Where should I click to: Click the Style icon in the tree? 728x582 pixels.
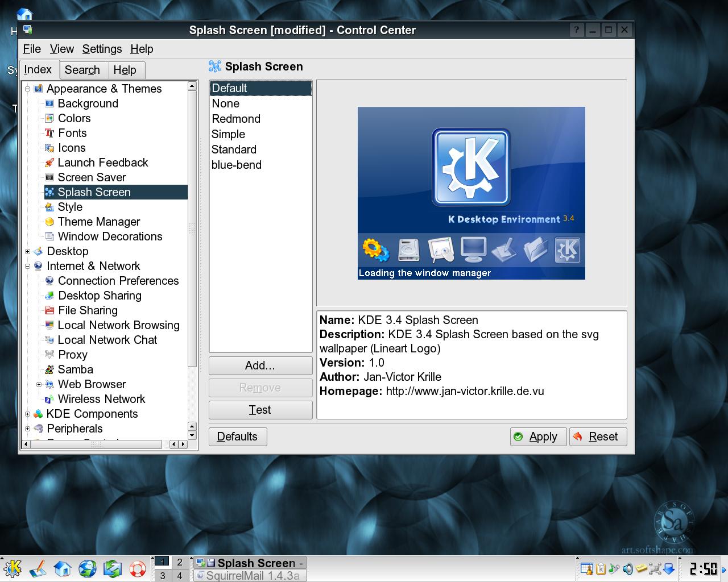click(x=49, y=207)
